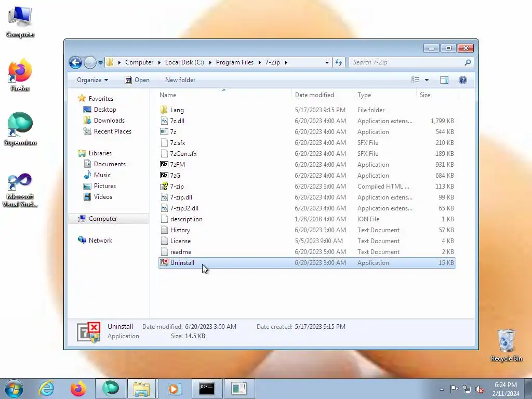
Task: Click the Back navigation arrow
Action: tap(75, 62)
